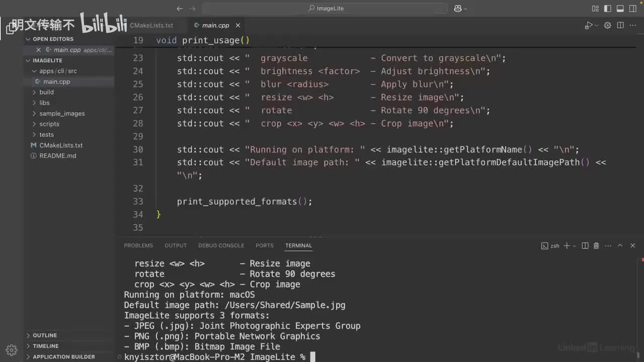Image resolution: width=644 pixels, height=362 pixels.
Task: Close the terminal panel
Action: click(633, 245)
